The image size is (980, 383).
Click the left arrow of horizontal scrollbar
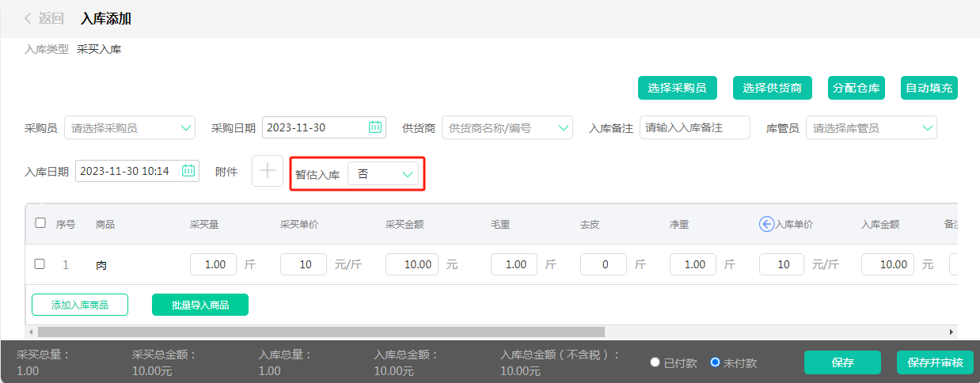(x=32, y=332)
